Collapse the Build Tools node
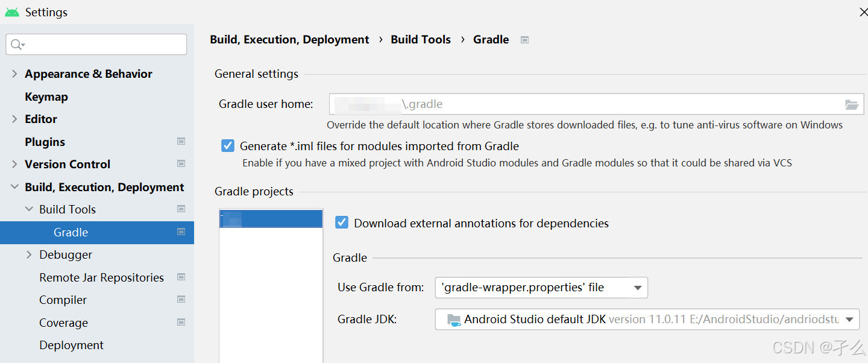 29,209
